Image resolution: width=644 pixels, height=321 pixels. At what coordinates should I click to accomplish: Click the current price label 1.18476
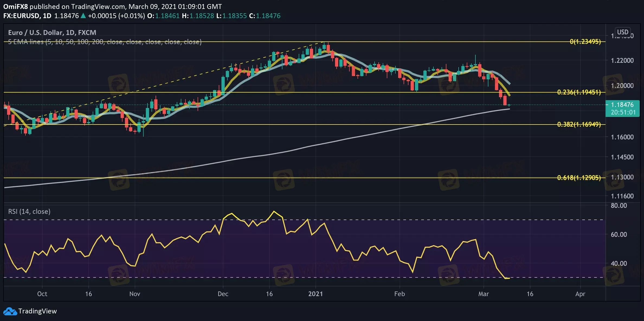coord(622,105)
